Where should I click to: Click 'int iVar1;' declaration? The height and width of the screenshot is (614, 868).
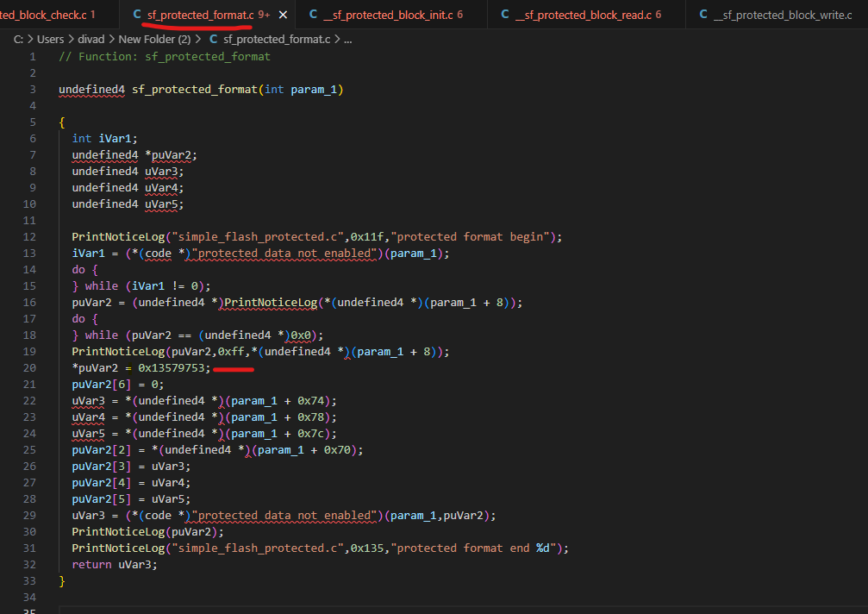(104, 139)
